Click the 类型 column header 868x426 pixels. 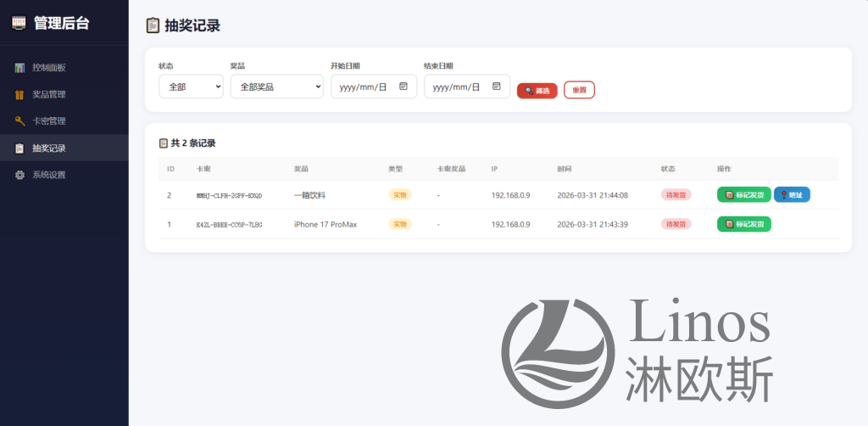tap(395, 168)
